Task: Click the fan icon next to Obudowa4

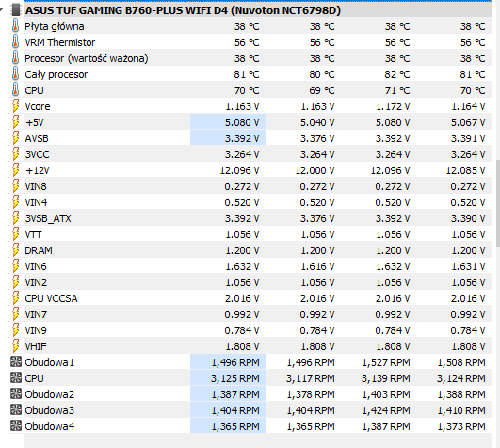Action: pos(16,426)
